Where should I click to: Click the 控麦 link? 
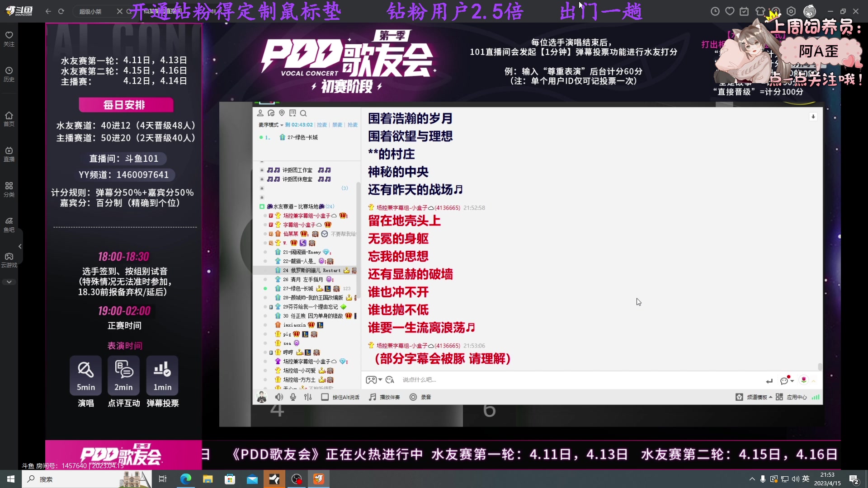(x=322, y=125)
